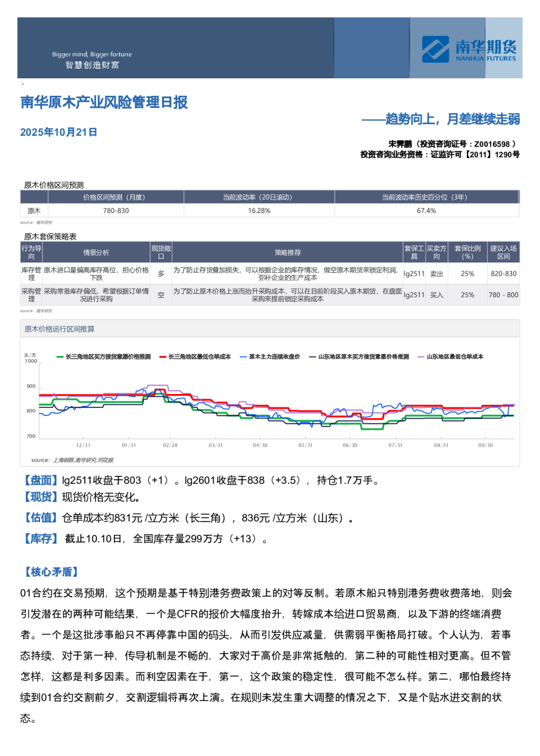540x756 pixels.
Task: Click the 67.4% historical percentile cell
Action: click(x=426, y=211)
